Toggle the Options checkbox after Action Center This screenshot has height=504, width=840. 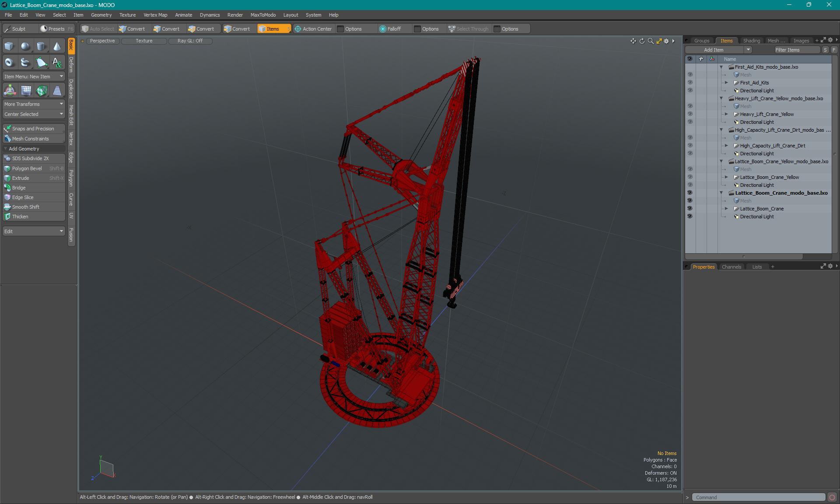click(x=341, y=29)
